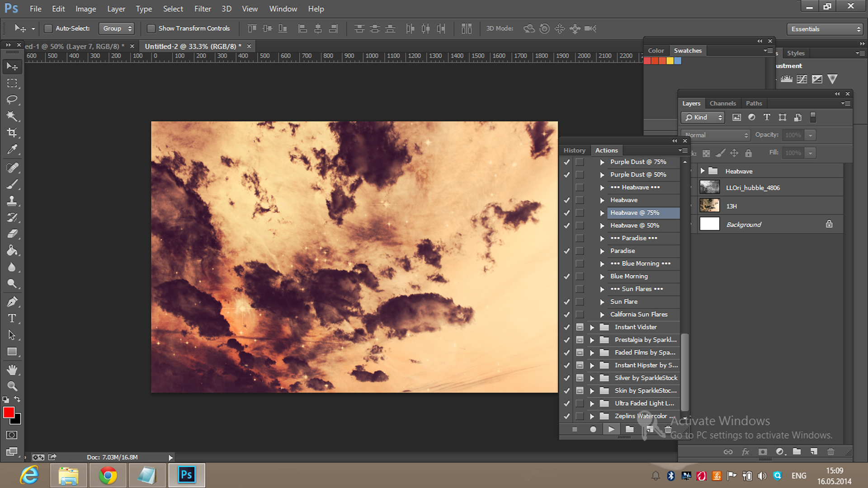
Task: Open the Essentials workspace dropdown
Action: click(x=825, y=29)
